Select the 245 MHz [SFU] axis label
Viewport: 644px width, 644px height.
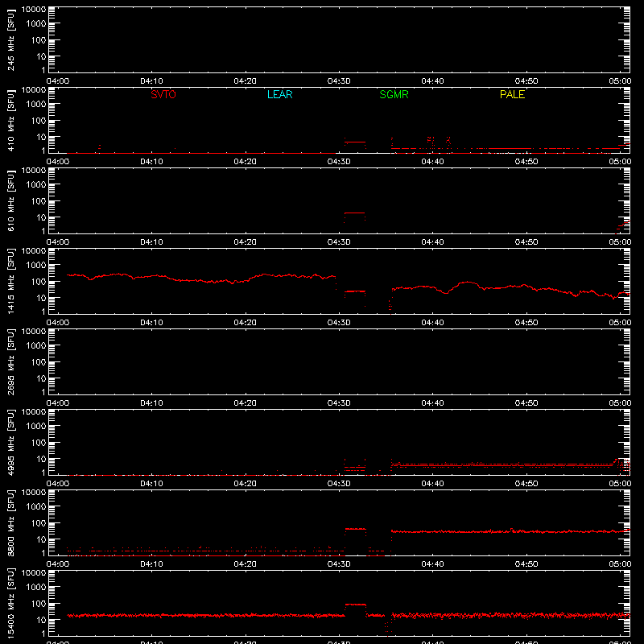11,39
